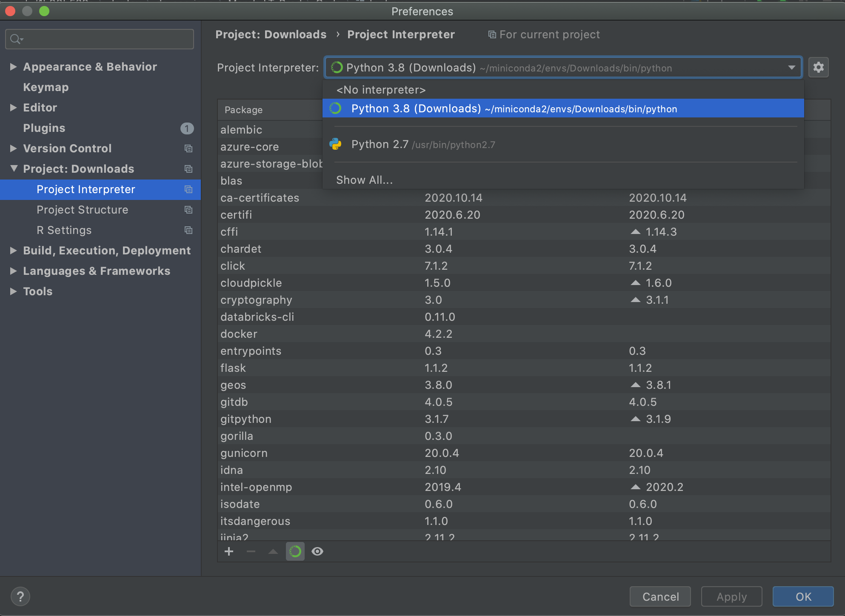Click the install package plus icon

point(229,551)
